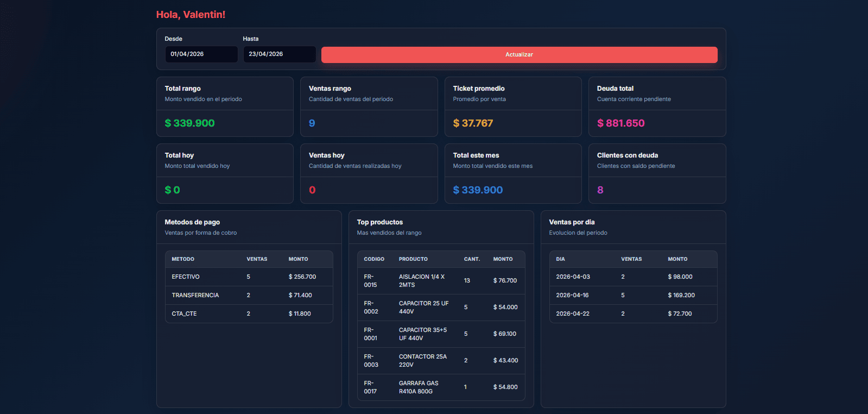The image size is (868, 414).
Task: Click the Total este mes value $ 339.900
Action: tap(478, 190)
